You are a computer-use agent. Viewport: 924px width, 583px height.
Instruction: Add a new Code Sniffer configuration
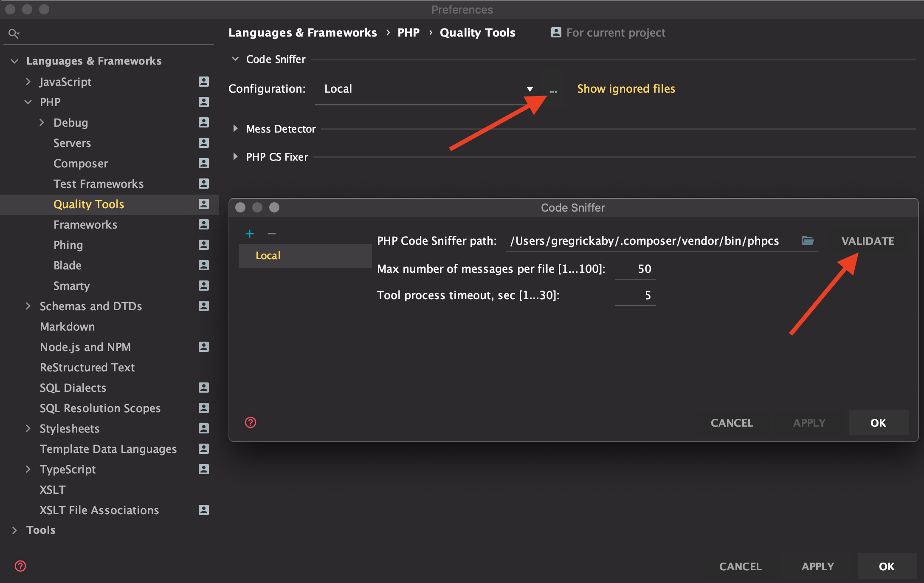pos(250,233)
